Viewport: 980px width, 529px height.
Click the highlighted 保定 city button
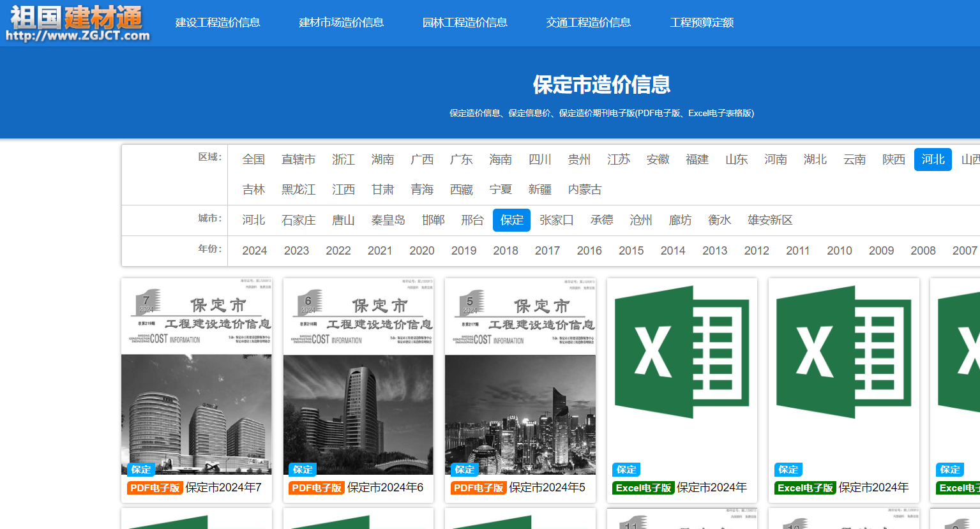[512, 220]
